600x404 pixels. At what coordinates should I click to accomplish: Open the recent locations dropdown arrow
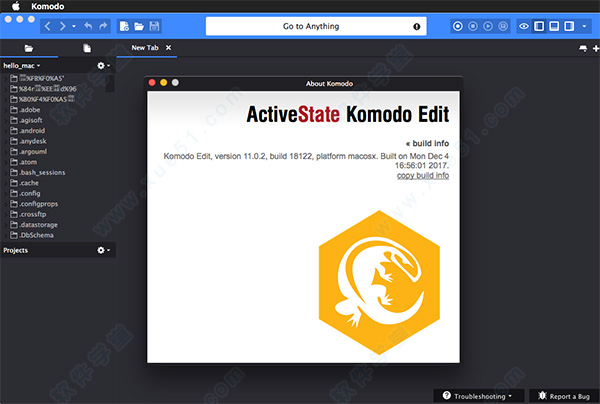pos(74,26)
